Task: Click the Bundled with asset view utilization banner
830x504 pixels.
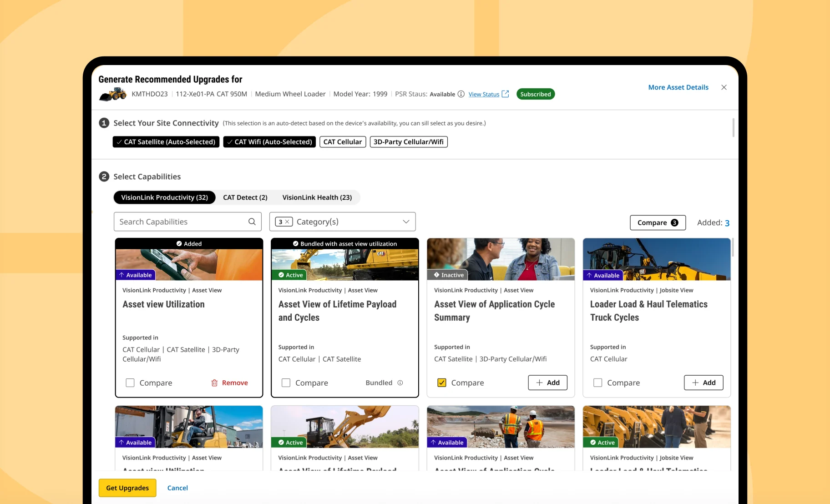Action: pos(345,244)
